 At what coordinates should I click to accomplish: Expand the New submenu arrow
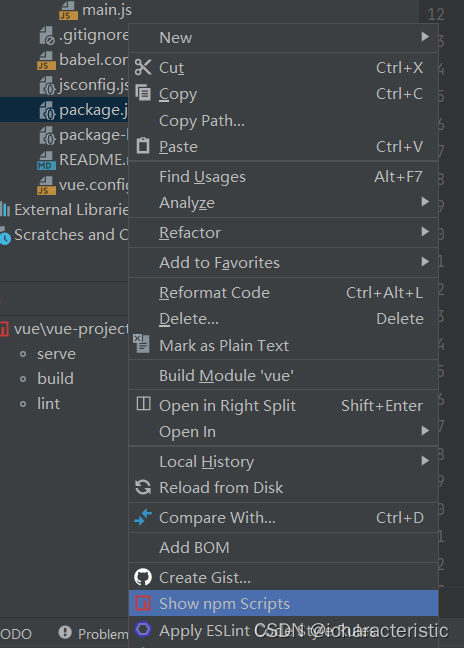425,37
